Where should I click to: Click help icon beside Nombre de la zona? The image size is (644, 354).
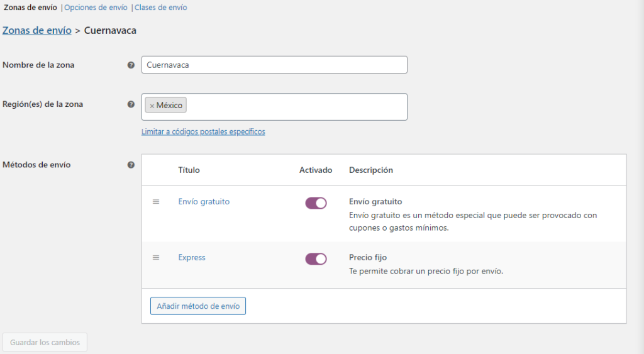(x=131, y=65)
